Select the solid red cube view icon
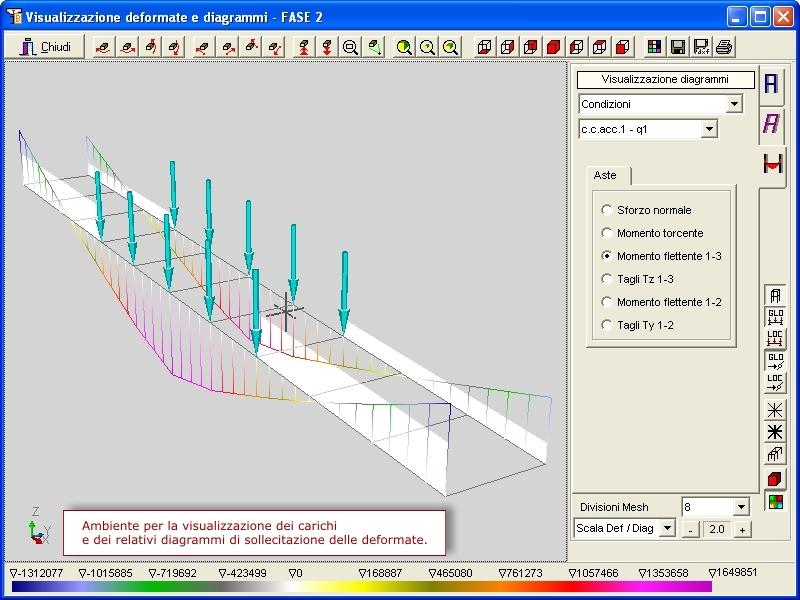 [x=553, y=47]
